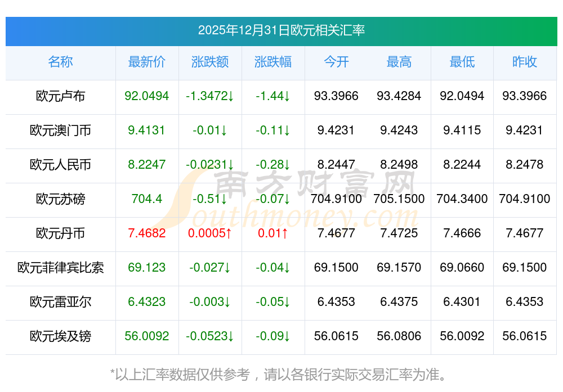Select high value 7.4725
The height and width of the screenshot is (392, 563).
[399, 233]
